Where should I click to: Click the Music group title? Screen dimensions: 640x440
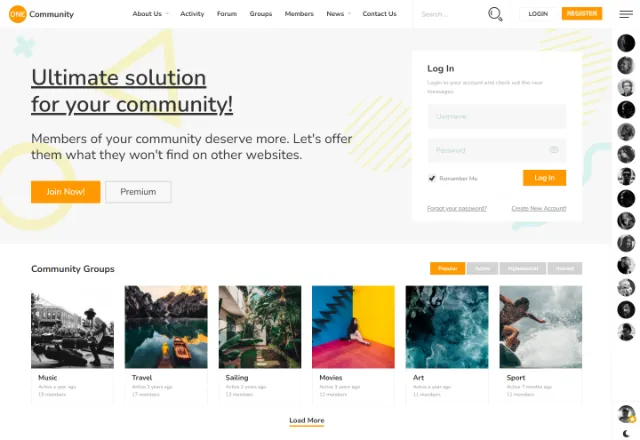point(48,378)
